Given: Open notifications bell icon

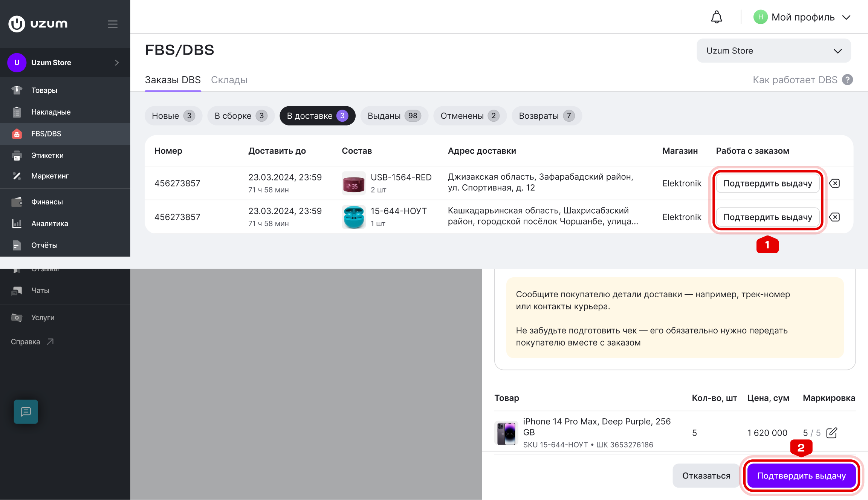Looking at the screenshot, I should point(717,17).
